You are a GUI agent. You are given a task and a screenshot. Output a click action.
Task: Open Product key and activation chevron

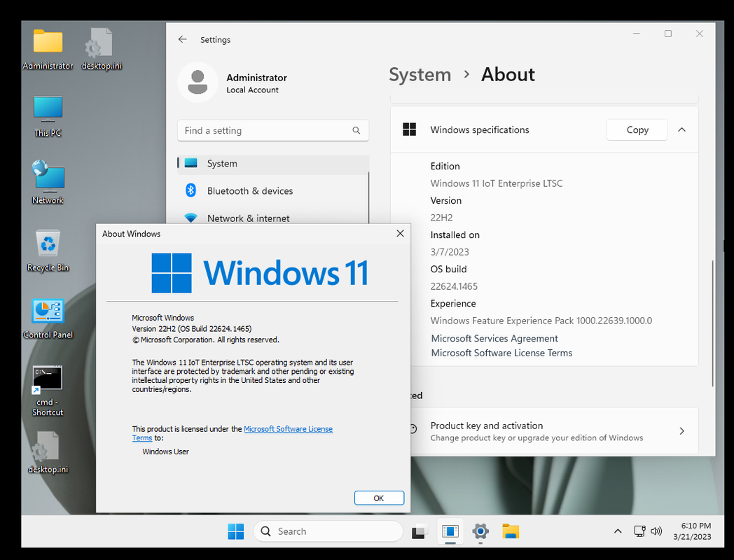tap(681, 431)
